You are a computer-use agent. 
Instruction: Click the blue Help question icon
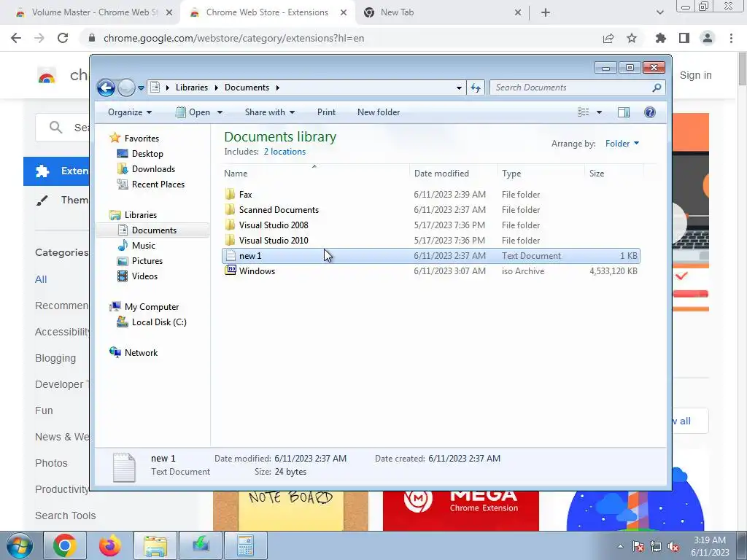pyautogui.click(x=650, y=112)
